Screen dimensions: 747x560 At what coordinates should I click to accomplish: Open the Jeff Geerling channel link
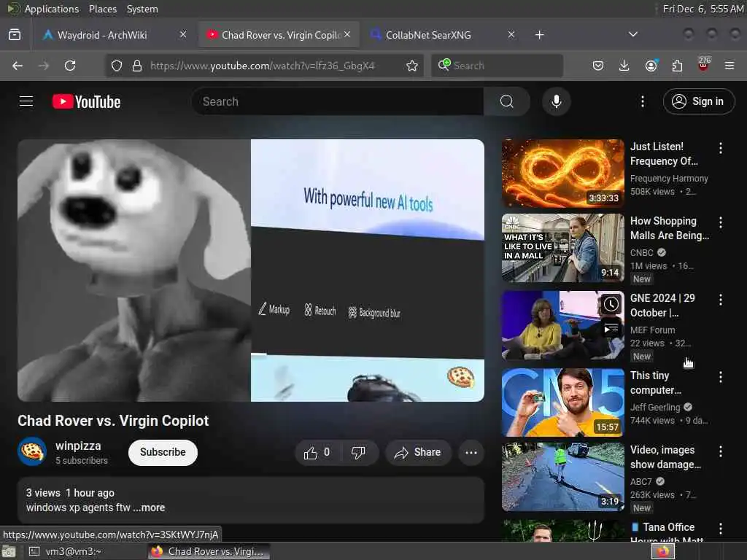click(x=655, y=407)
